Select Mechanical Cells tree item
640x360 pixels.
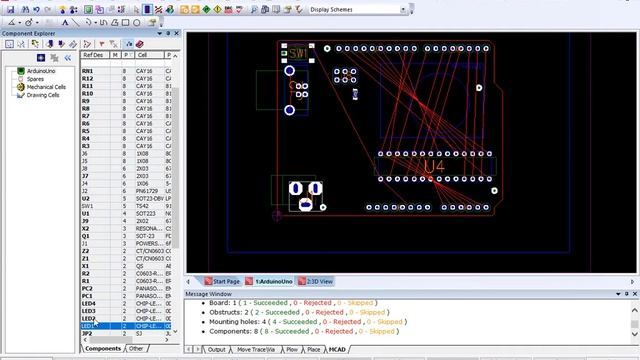(46, 87)
